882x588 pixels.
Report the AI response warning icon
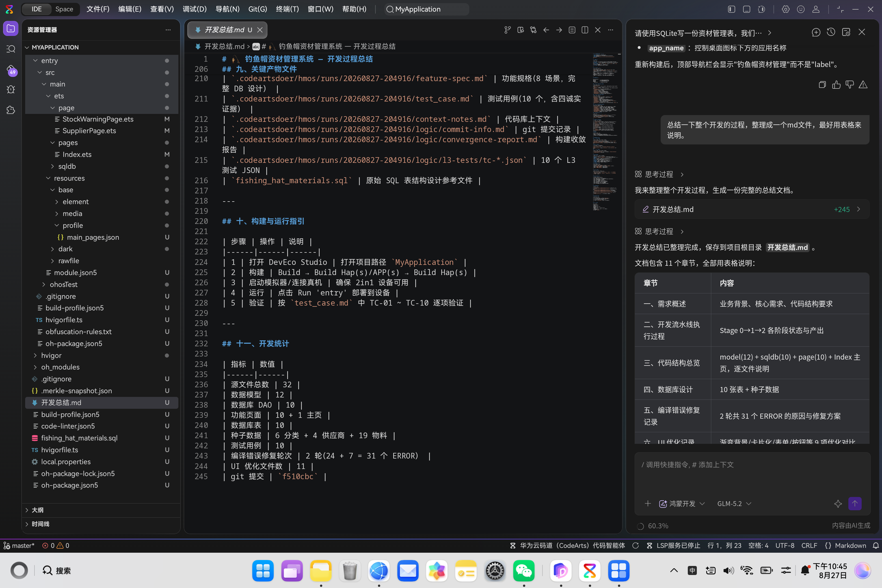point(863,85)
